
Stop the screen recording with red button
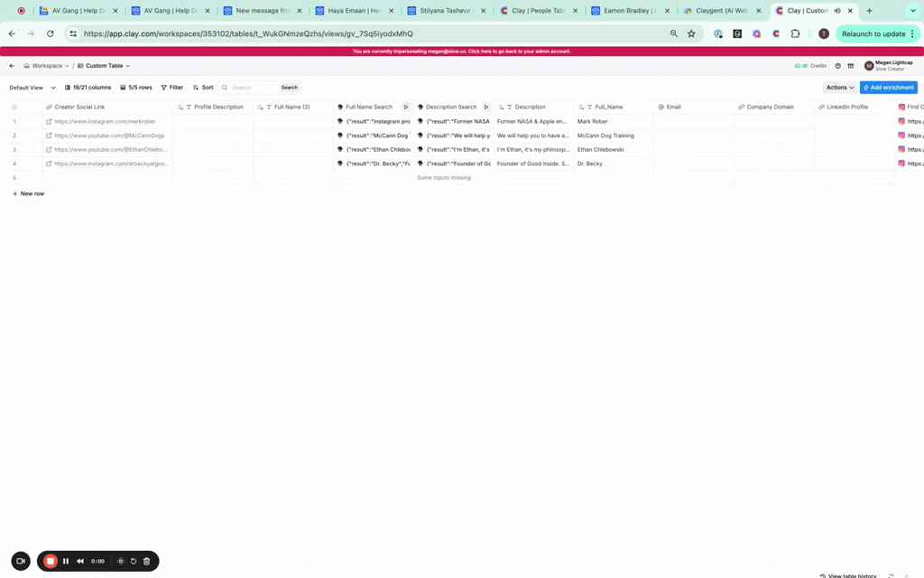click(x=51, y=561)
